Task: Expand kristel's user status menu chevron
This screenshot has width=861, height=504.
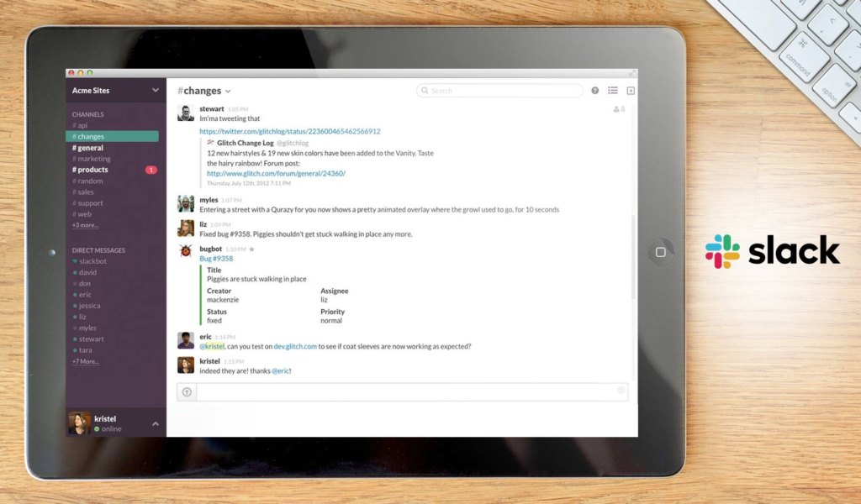Action: click(x=155, y=423)
